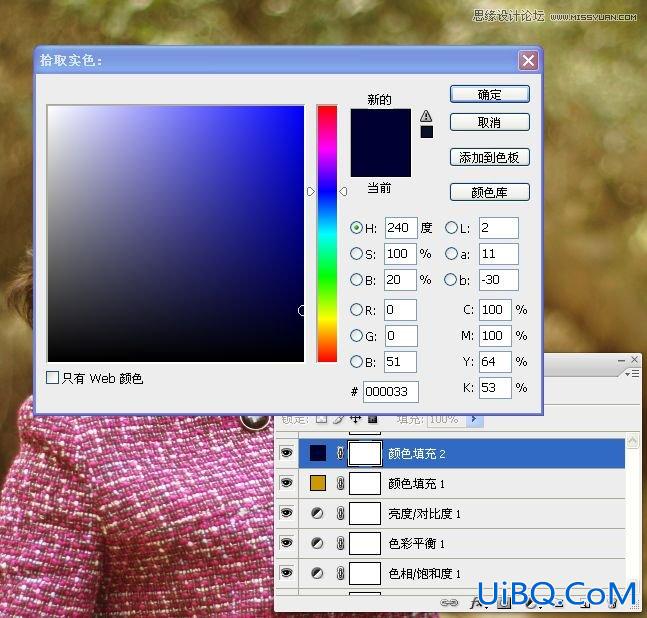The image size is (647, 618).
Task: Click the mask link icon on 色彩平衡 1
Action: click(340, 543)
